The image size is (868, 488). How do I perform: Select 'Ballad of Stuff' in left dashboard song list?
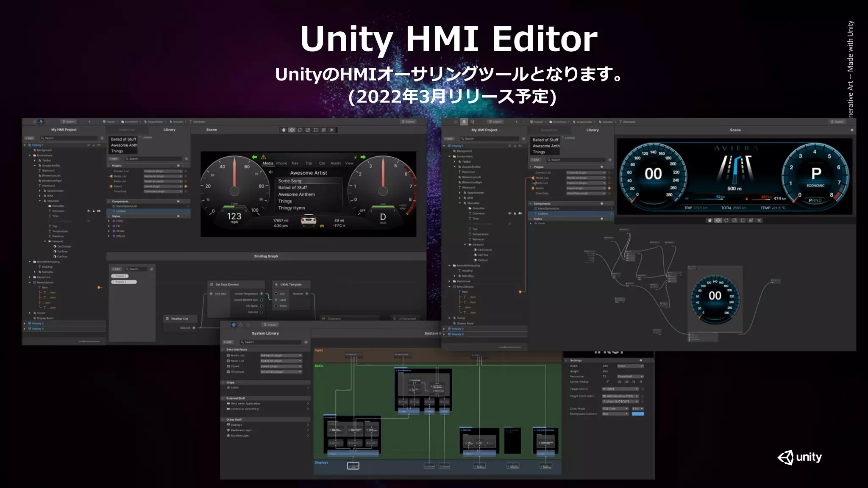pos(292,188)
